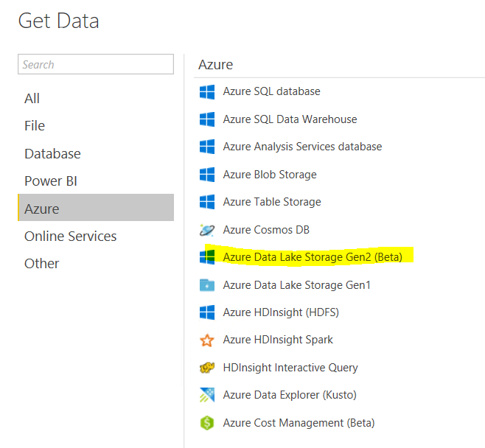Choose Azure SQL Data Warehouse text
Image resolution: width=485 pixels, height=448 pixels.
click(290, 119)
